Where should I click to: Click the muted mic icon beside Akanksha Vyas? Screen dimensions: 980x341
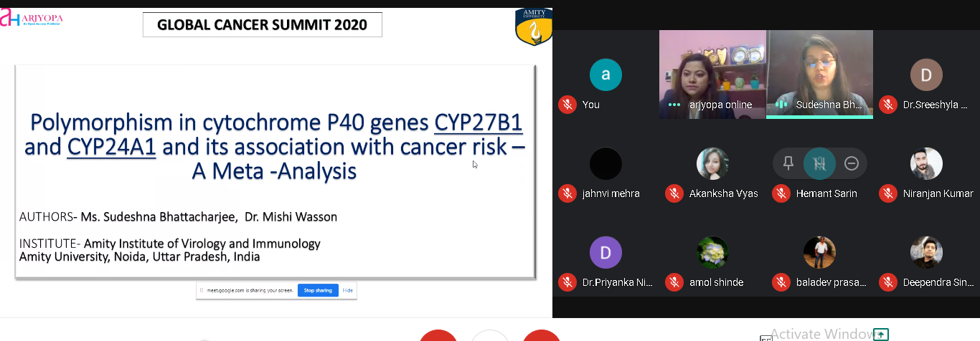[674, 193]
